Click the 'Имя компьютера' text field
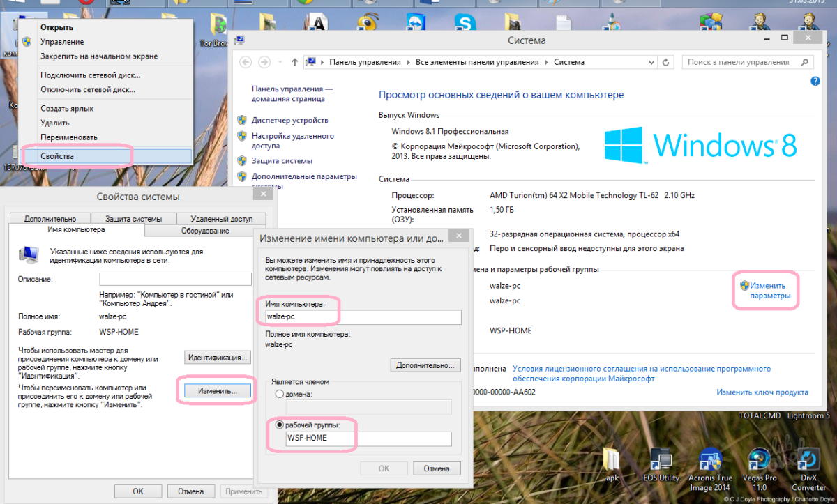This screenshot has width=837, height=504. coord(363,317)
